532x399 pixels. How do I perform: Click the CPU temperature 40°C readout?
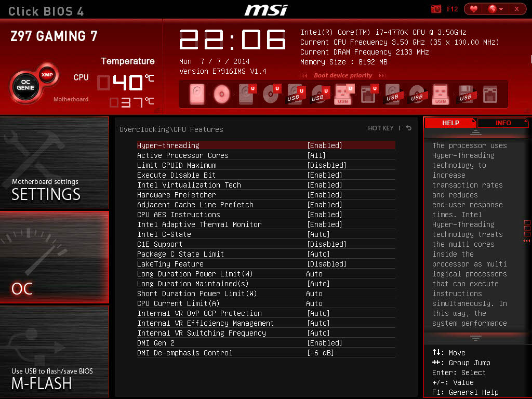click(126, 82)
